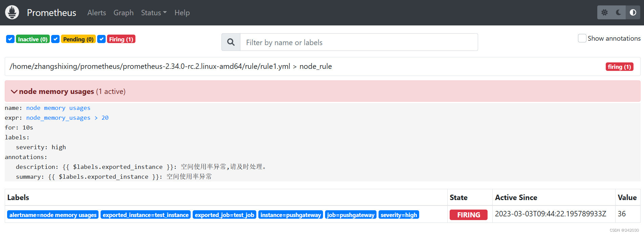Select the alert value 36
The height and width of the screenshot is (235, 644).
click(x=622, y=214)
